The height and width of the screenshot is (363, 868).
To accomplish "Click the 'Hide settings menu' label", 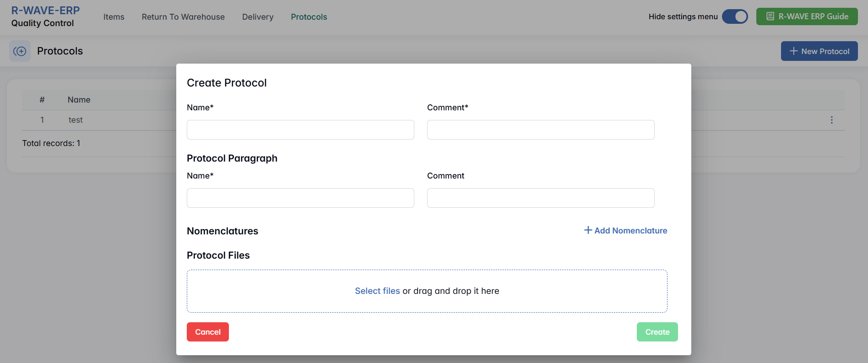I will 683,16.
